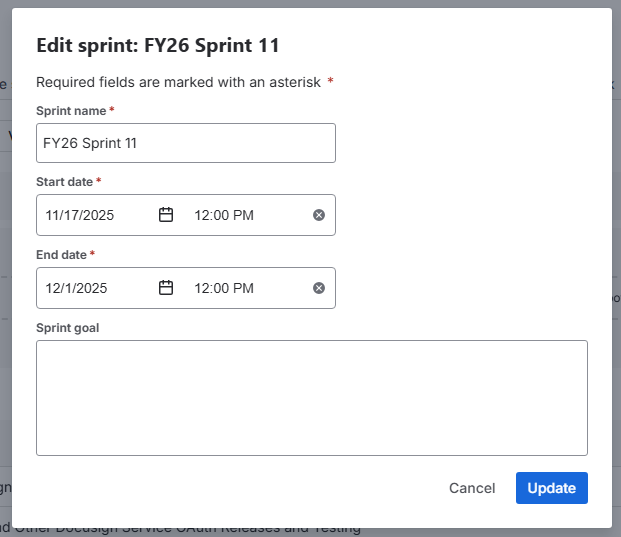Select the End date 12:00 PM time
Image resolution: width=621 pixels, height=537 pixels.
click(x=223, y=288)
